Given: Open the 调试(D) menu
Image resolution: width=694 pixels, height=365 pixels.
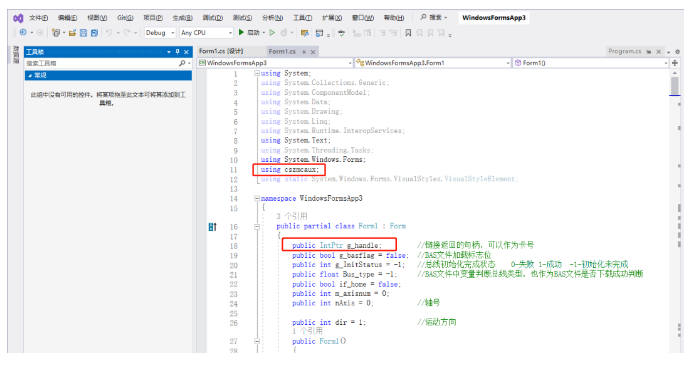Looking at the screenshot, I should (212, 18).
